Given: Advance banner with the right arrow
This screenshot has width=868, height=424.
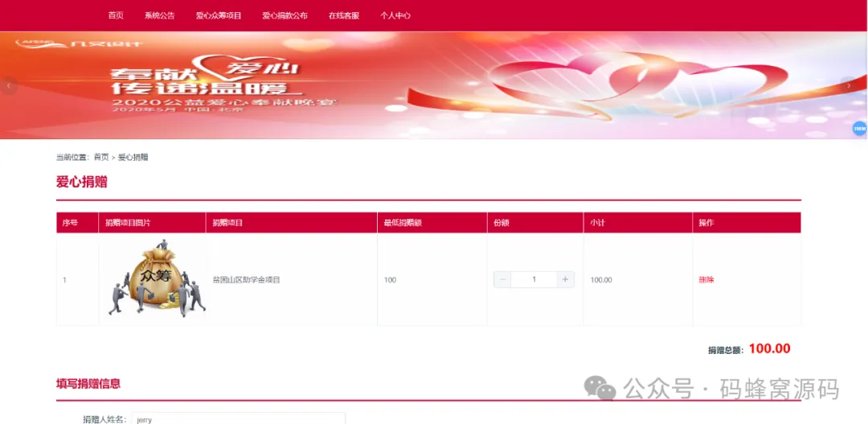Looking at the screenshot, I should 849,85.
